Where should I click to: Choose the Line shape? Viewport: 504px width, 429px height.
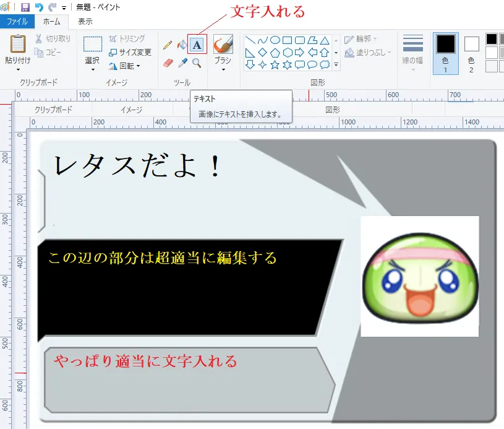(x=250, y=40)
